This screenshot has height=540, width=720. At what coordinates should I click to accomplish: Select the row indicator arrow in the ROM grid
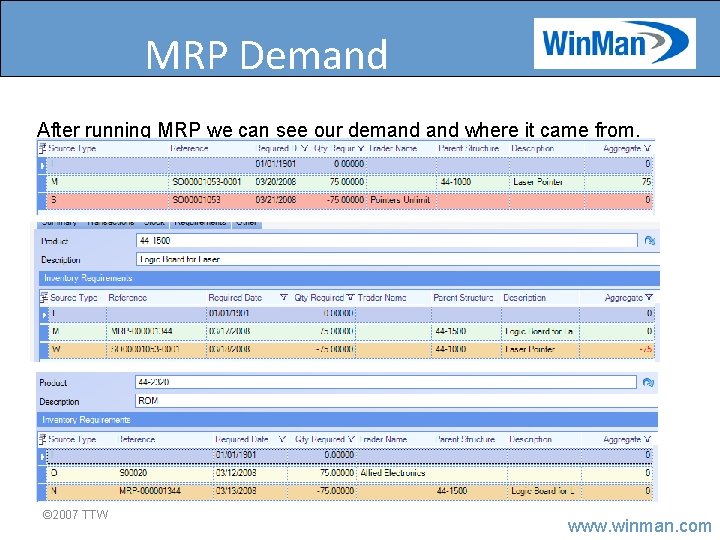43,456
